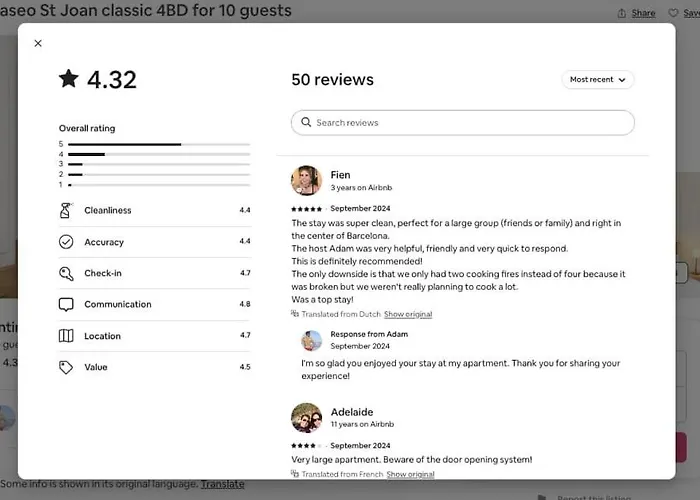Click the Value score 4.5
Image resolution: width=700 pixels, height=500 pixels.
[245, 367]
